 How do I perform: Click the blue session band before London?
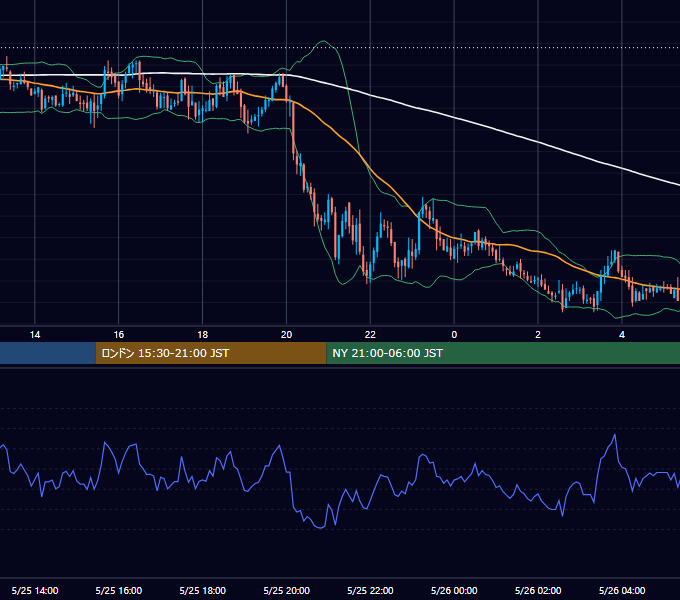pos(48,353)
